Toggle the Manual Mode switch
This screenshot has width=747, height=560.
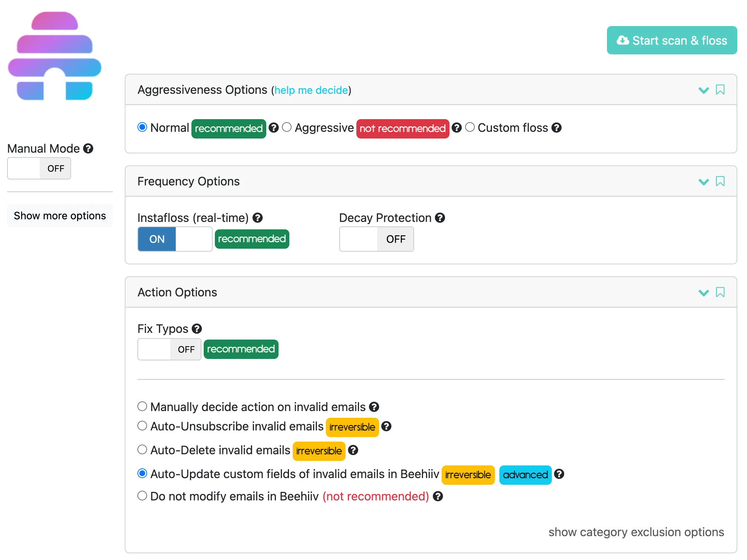pos(39,168)
